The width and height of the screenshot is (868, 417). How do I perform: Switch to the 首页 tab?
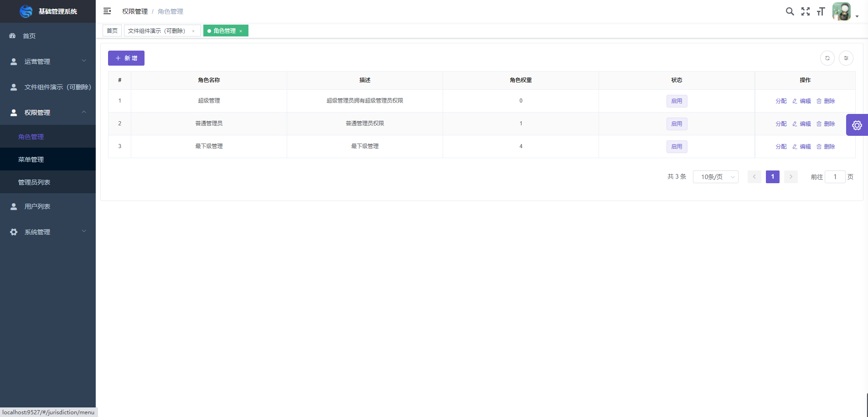(112, 31)
